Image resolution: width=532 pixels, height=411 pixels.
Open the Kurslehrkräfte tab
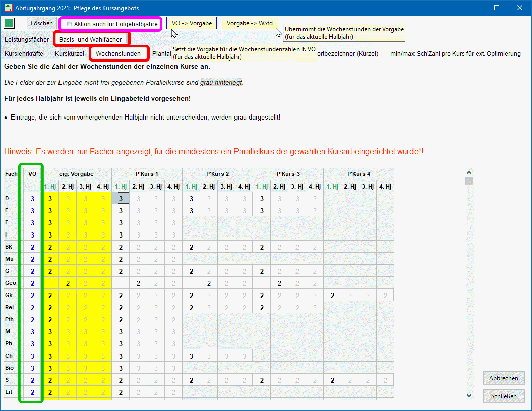pyautogui.click(x=24, y=53)
